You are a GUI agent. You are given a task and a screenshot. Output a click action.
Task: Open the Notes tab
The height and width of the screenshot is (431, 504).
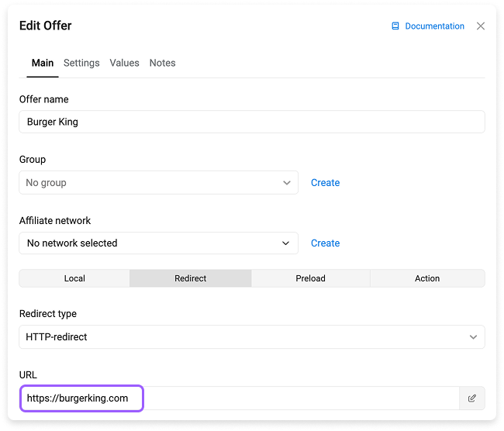click(162, 63)
